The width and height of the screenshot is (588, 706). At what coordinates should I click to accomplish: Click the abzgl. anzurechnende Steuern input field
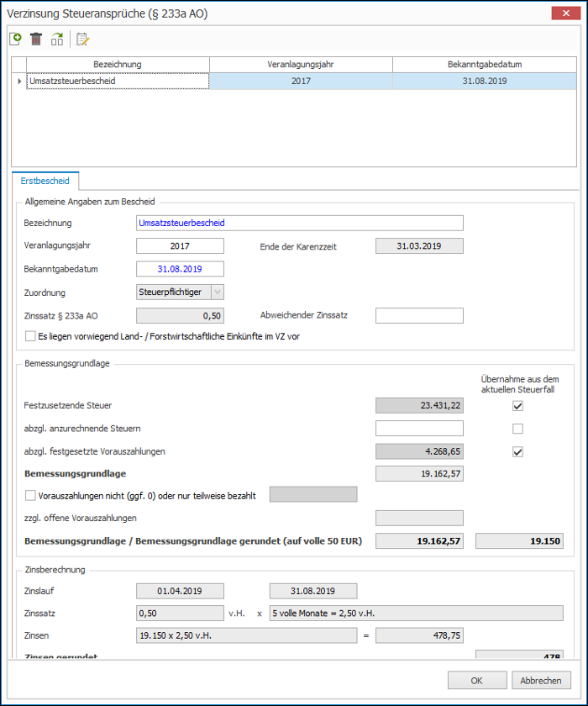tap(419, 429)
